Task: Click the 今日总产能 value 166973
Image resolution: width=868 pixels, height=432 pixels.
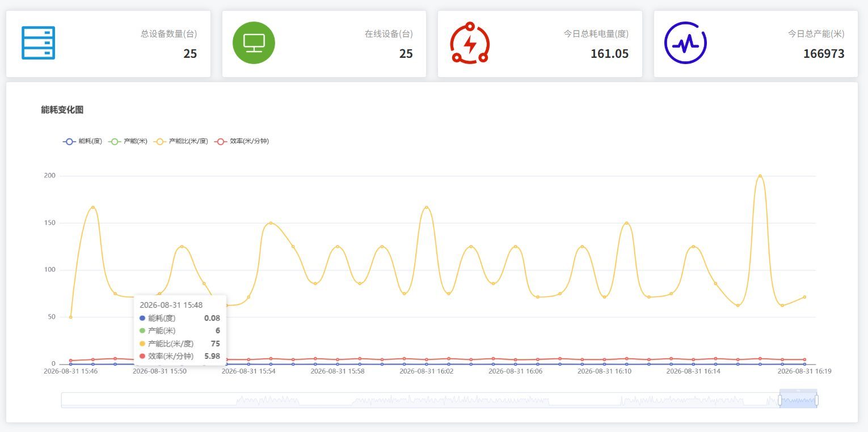Action: pyautogui.click(x=824, y=54)
